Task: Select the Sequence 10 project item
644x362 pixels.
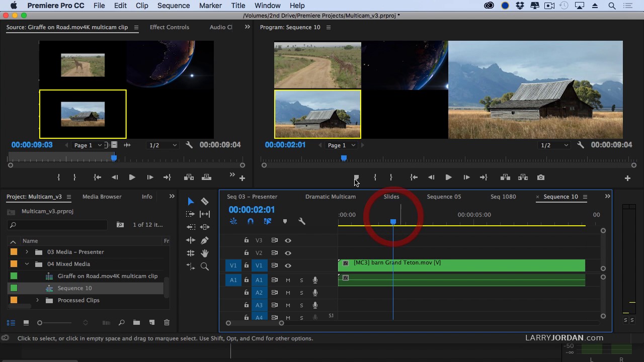Action: pyautogui.click(x=74, y=288)
